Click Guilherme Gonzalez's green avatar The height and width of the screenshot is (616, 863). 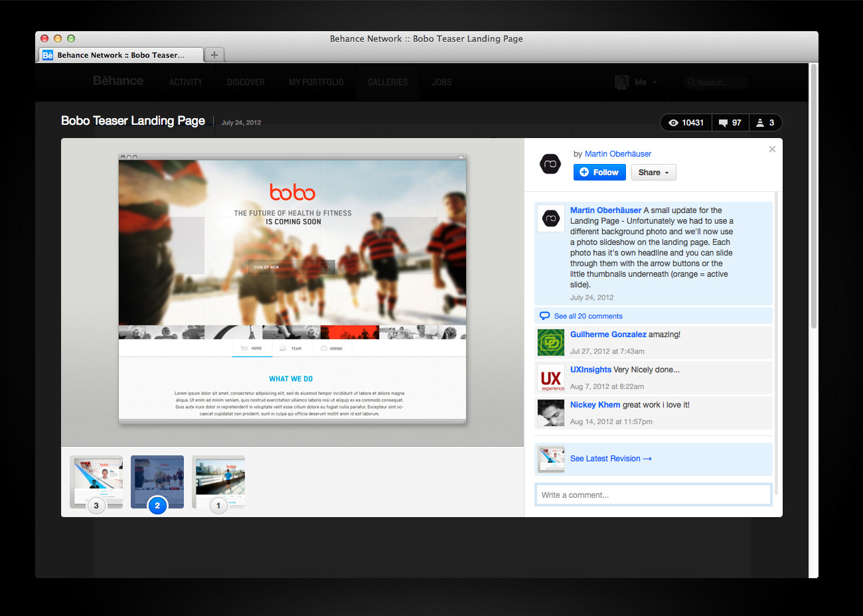tap(551, 343)
